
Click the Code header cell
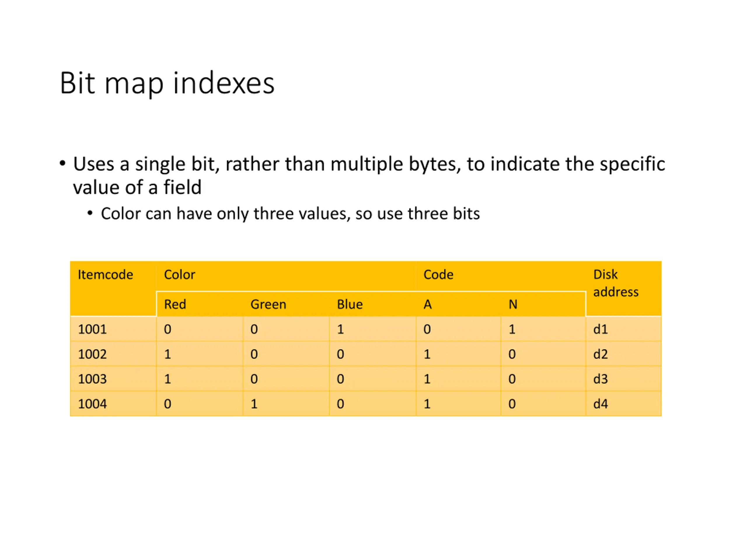point(501,276)
